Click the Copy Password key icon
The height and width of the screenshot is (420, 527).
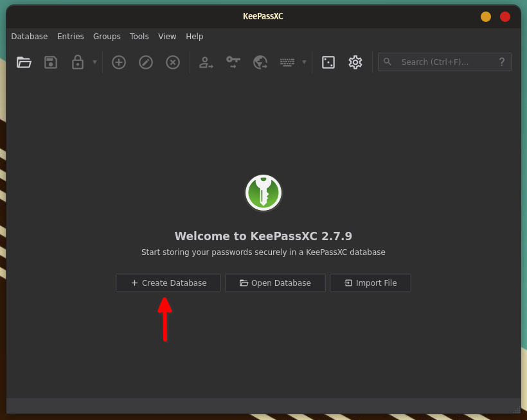click(x=233, y=62)
